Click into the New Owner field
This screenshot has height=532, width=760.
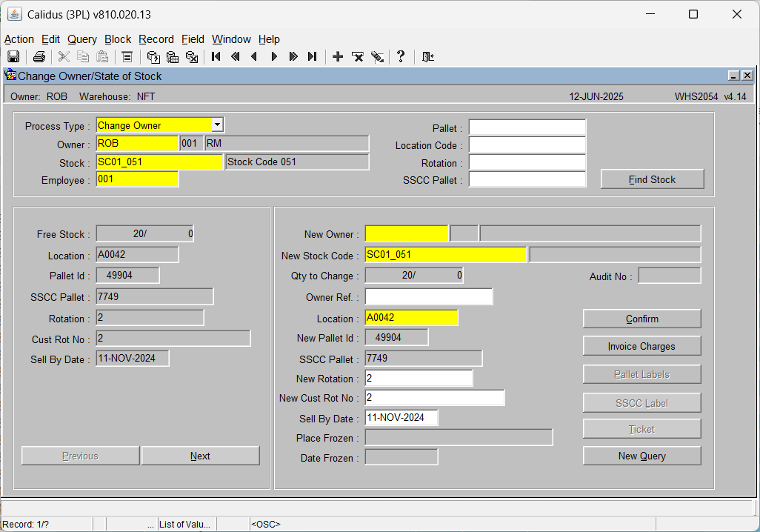pyautogui.click(x=407, y=233)
